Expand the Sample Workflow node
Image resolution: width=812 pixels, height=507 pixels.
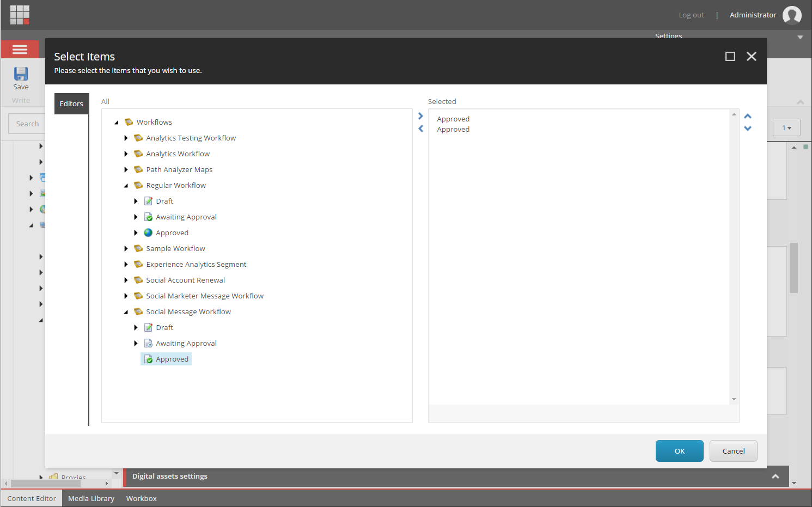[x=126, y=248]
